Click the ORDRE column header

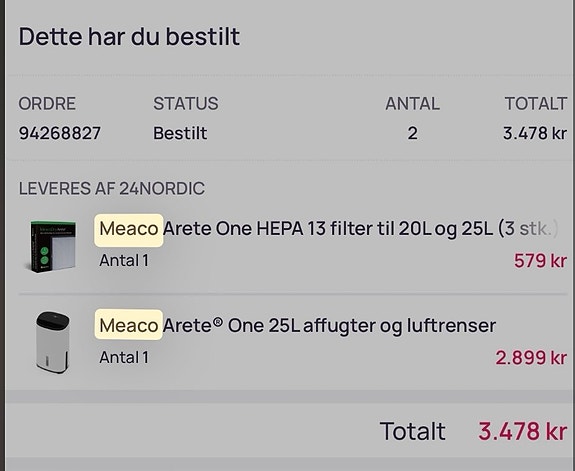[x=47, y=103]
